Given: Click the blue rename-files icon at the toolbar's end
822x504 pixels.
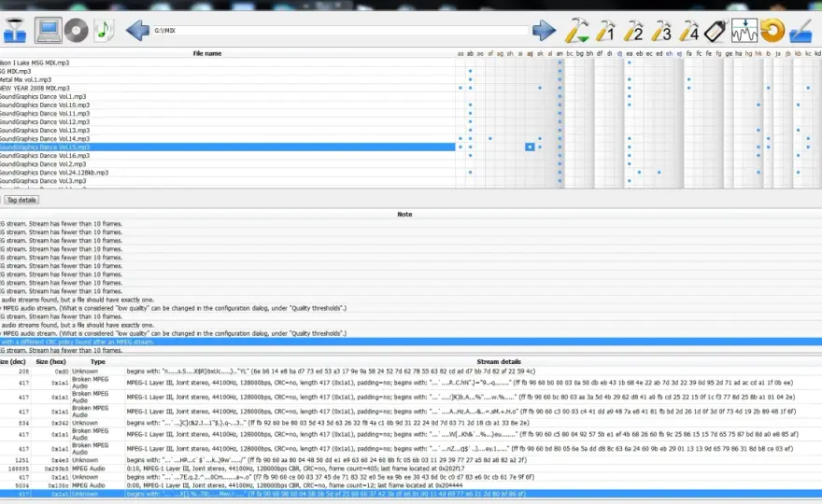Looking at the screenshot, I should (801, 31).
